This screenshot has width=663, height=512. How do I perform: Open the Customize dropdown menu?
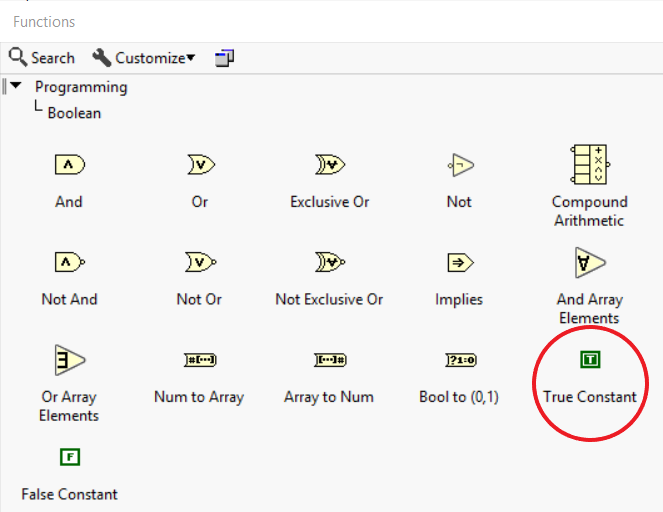pos(144,57)
